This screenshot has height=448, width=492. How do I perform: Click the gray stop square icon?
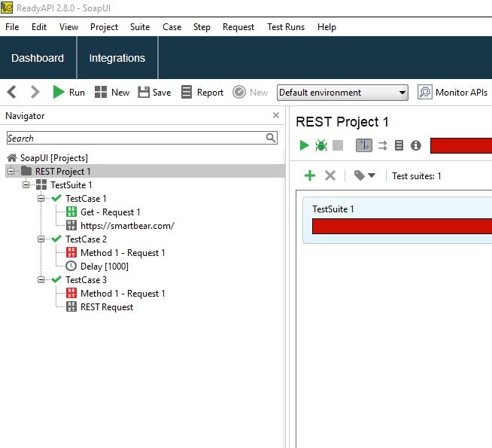(x=338, y=145)
